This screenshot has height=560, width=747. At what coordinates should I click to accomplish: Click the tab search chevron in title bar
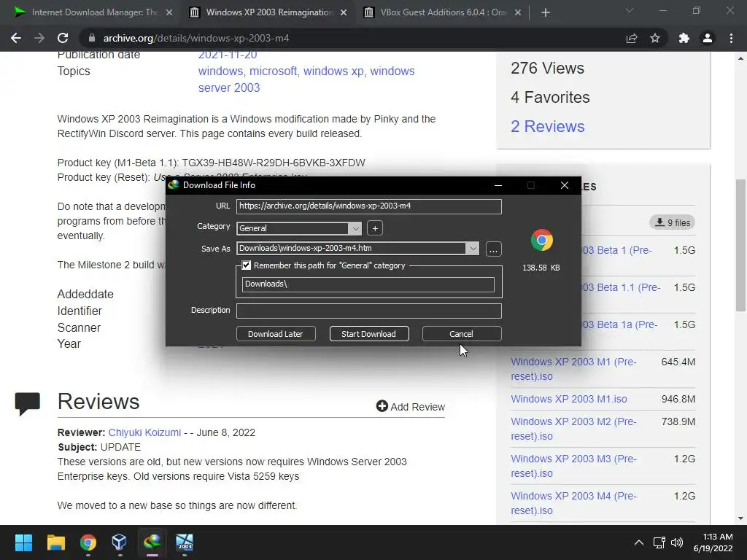point(630,10)
